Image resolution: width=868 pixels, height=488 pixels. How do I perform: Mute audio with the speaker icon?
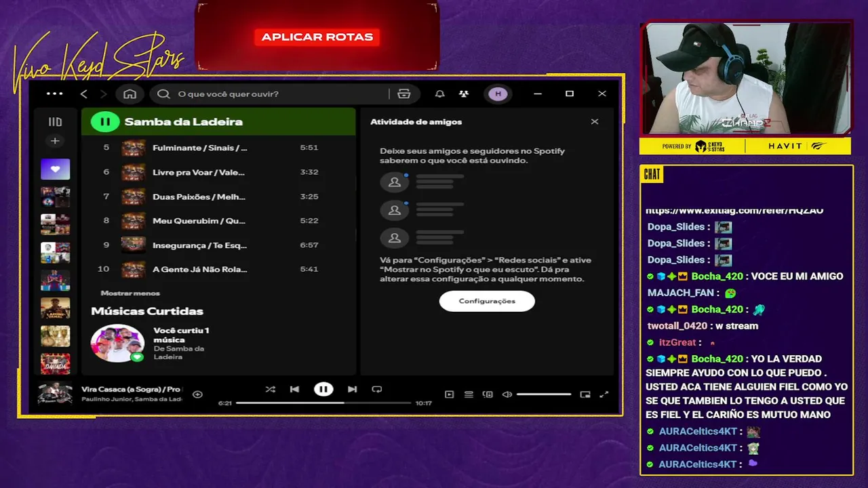point(507,394)
